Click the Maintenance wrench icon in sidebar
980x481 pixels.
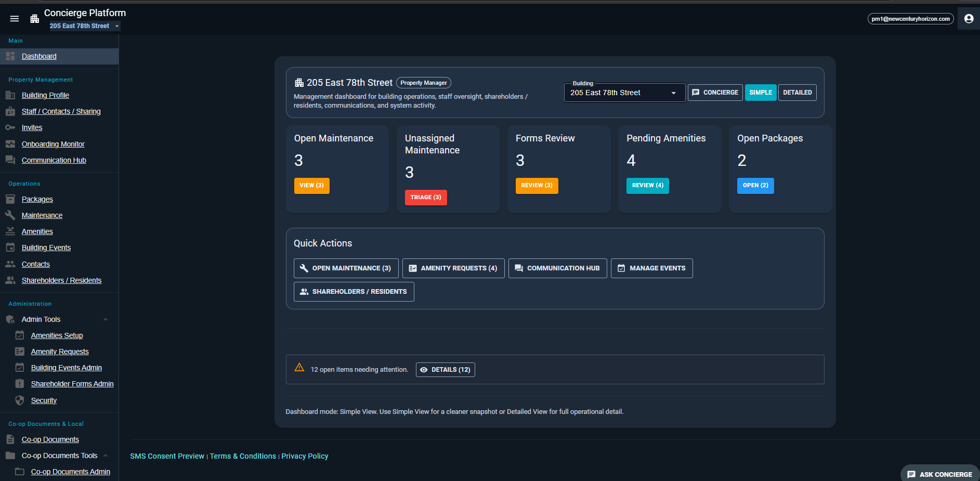point(10,215)
